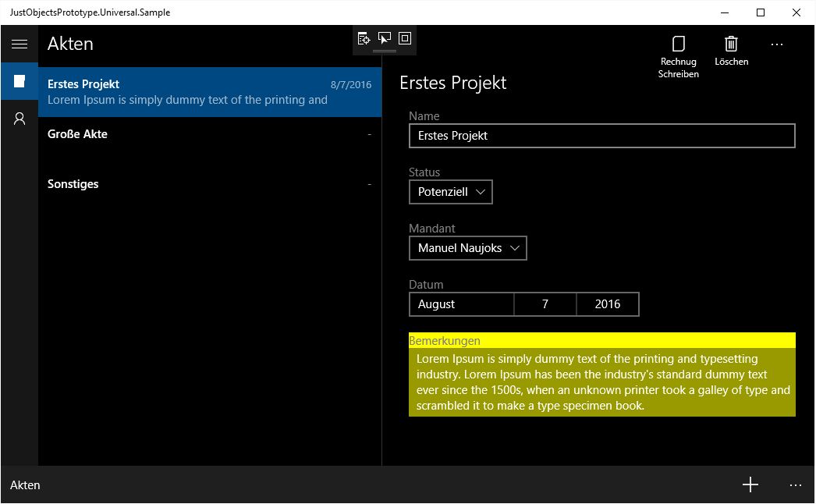Enable element selection in debug toolbar
This screenshot has width=816, height=504.
tap(384, 38)
